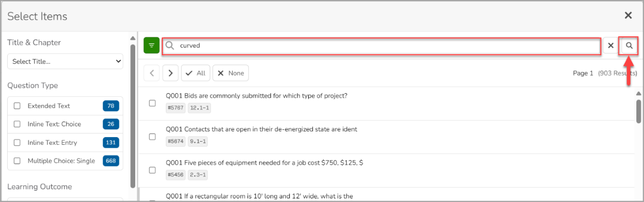Image resolution: width=644 pixels, height=202 pixels.
Task: Close the Select Items dialog
Action: (628, 15)
